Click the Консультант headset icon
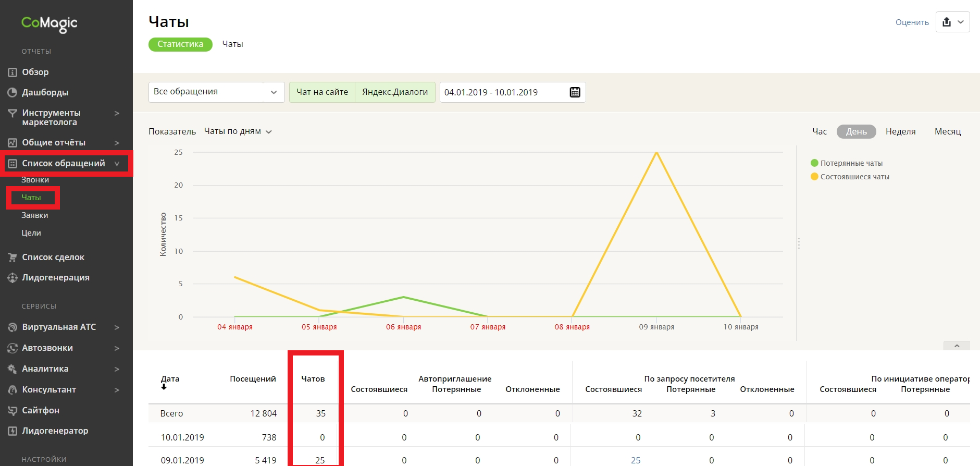Screen dimensions: 980x466 13,390
